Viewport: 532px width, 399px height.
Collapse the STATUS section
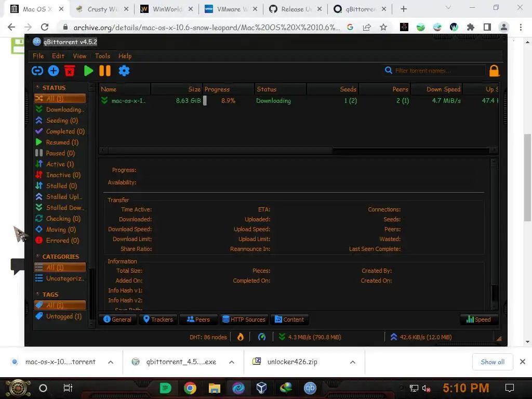point(37,87)
